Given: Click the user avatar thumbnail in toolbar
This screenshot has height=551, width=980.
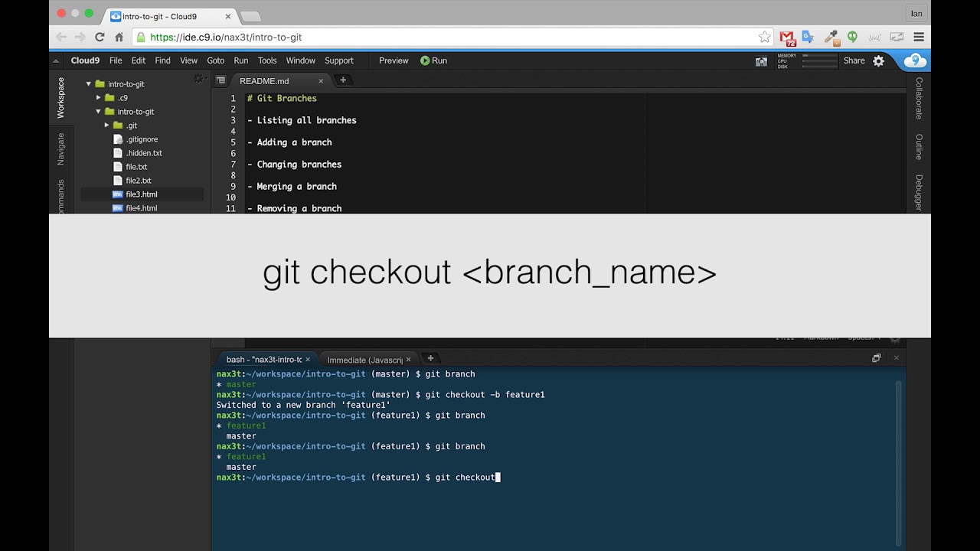Looking at the screenshot, I should click(x=761, y=61).
